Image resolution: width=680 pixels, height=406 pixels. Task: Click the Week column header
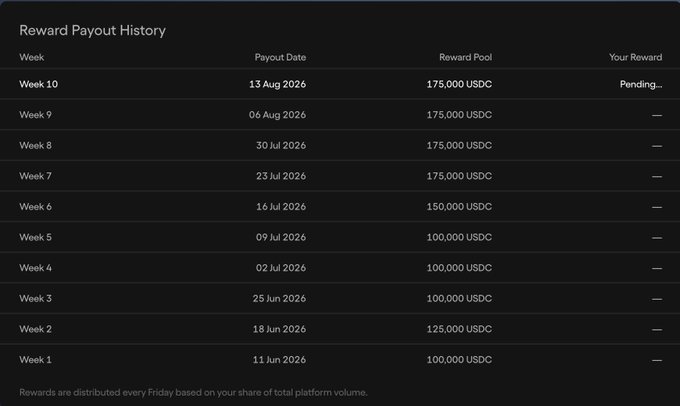point(32,57)
